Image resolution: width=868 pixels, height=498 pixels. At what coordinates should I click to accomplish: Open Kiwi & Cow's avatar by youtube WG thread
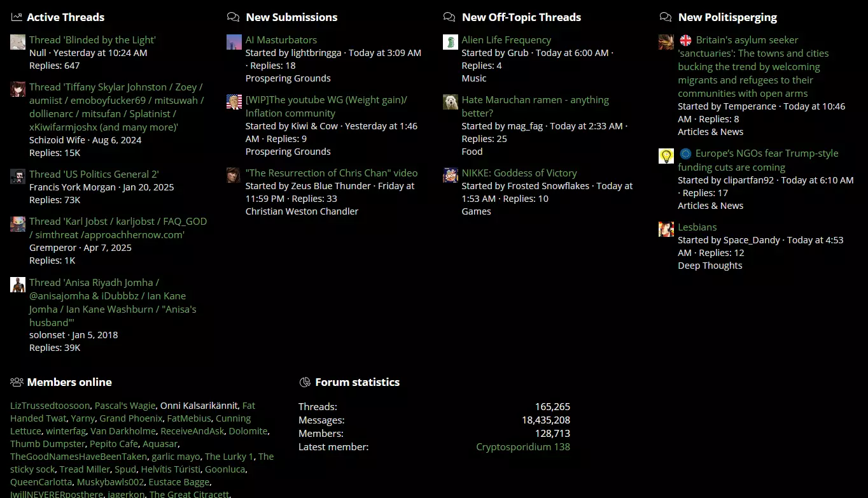234,102
